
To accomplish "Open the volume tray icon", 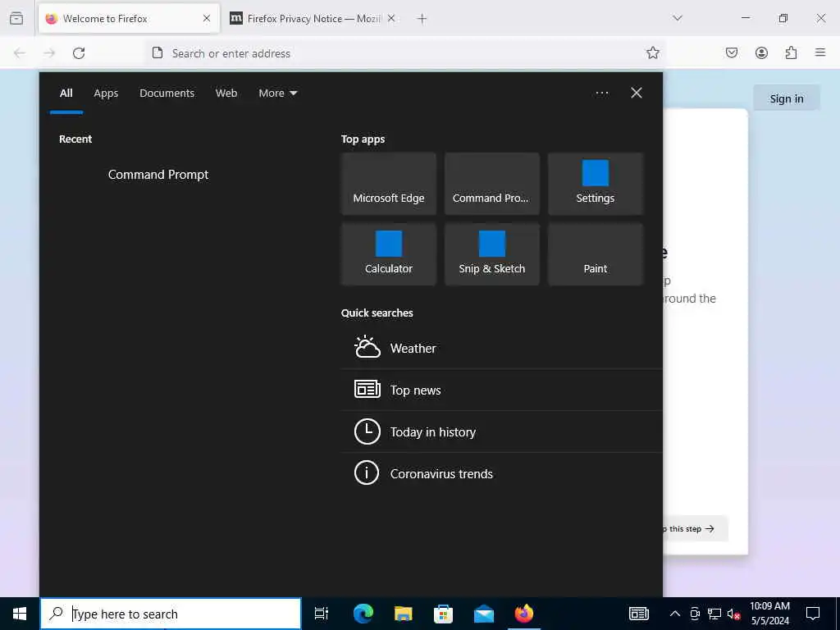I will coord(733,614).
